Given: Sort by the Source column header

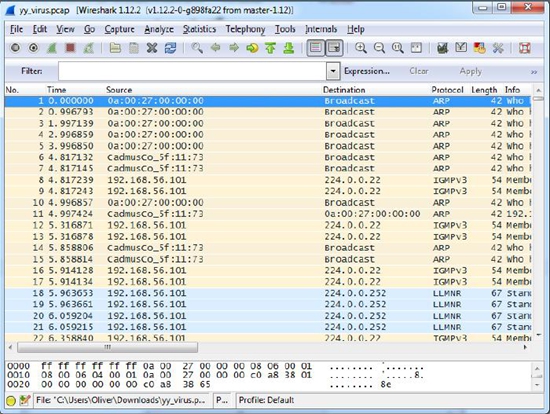Looking at the screenshot, I should click(119, 90).
